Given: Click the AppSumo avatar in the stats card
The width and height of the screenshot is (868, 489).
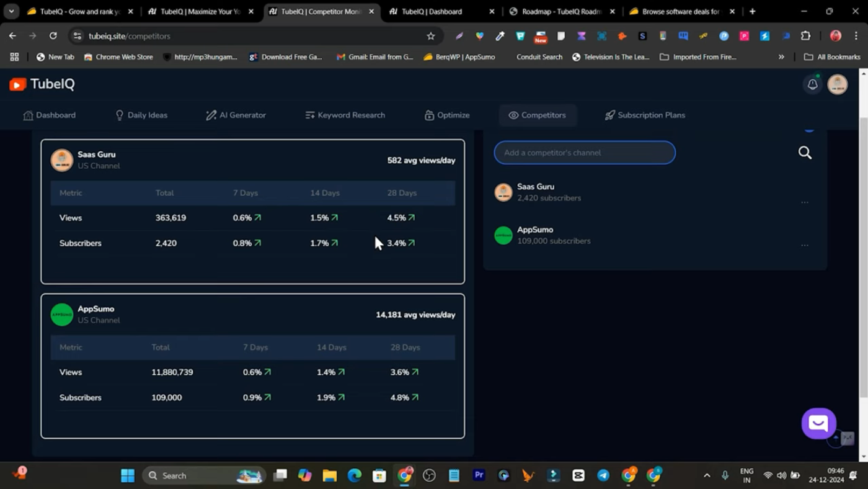Looking at the screenshot, I should point(62,315).
